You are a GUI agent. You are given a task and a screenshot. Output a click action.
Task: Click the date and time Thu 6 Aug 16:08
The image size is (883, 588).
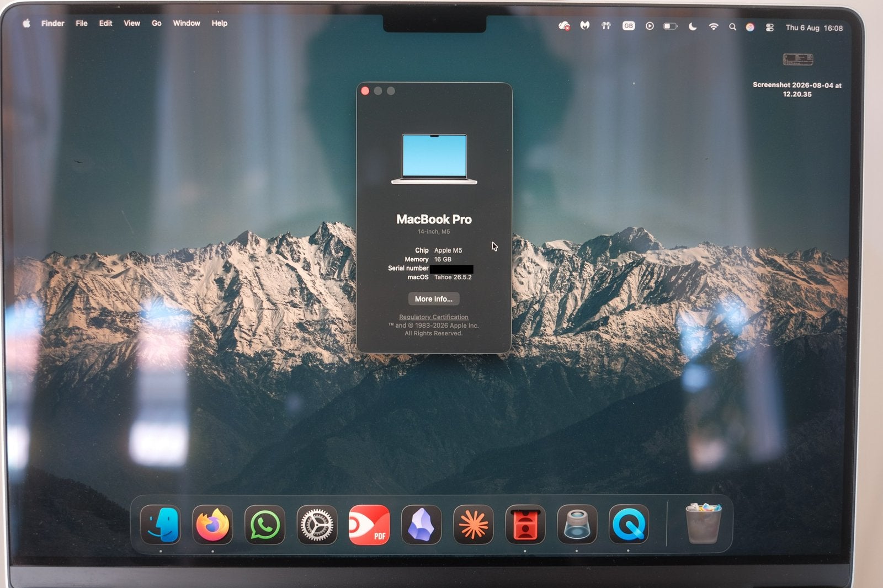pos(814,28)
